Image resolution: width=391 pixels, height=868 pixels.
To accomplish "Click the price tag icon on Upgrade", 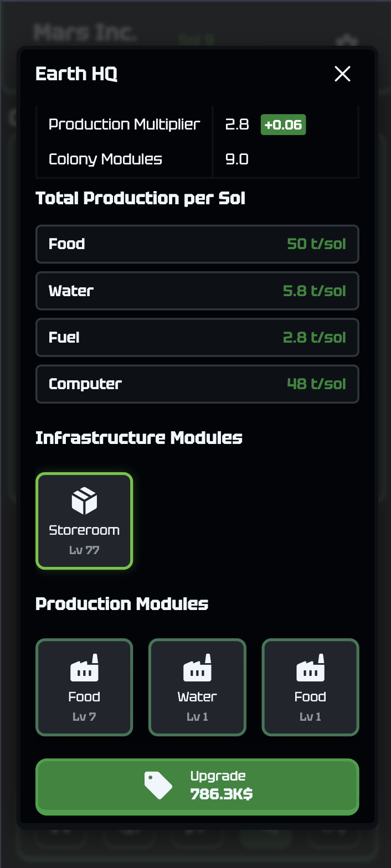I will coord(158,786).
